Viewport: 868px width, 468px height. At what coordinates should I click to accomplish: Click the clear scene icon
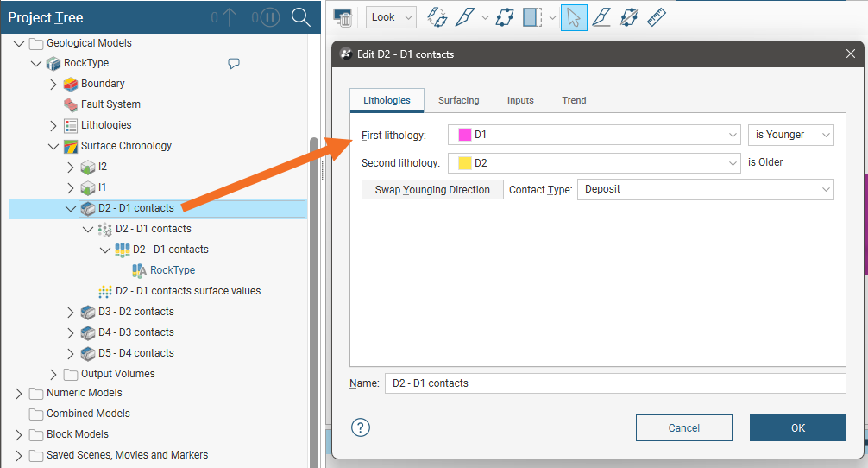click(343, 17)
